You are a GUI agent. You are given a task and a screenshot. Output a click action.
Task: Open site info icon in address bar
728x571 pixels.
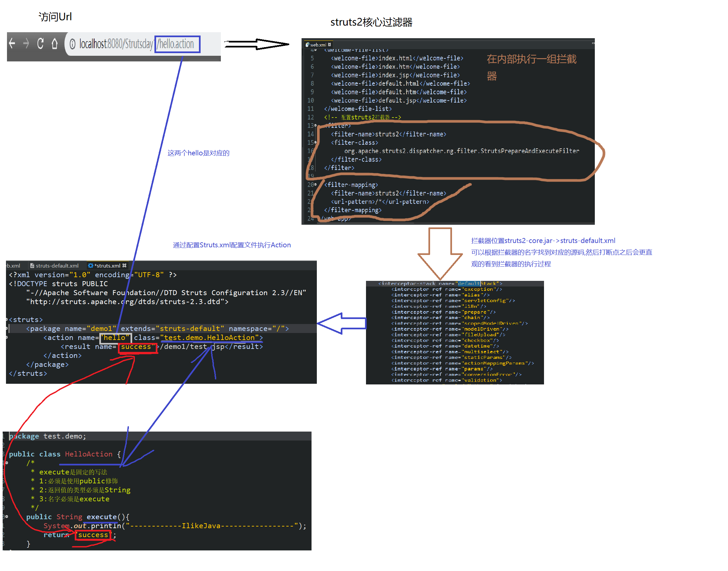[72, 44]
